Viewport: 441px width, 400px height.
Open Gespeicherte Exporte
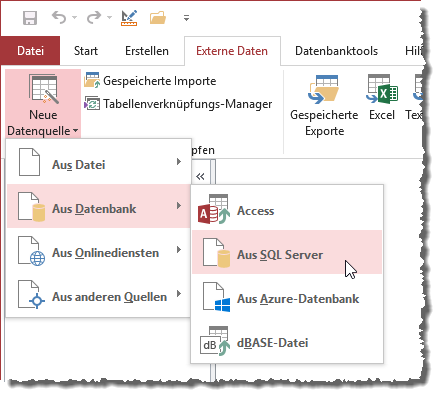point(324,122)
